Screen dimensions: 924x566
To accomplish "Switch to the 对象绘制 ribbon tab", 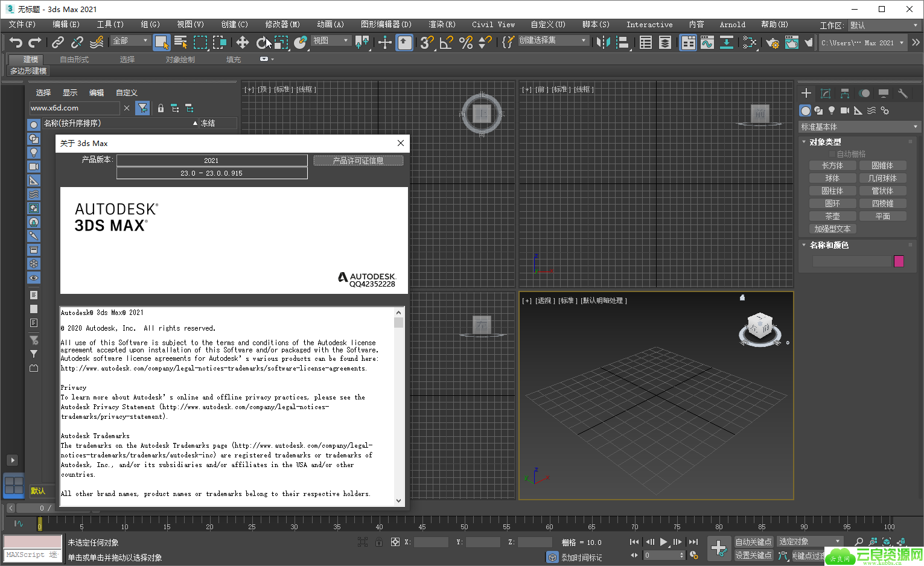I will coord(180,60).
